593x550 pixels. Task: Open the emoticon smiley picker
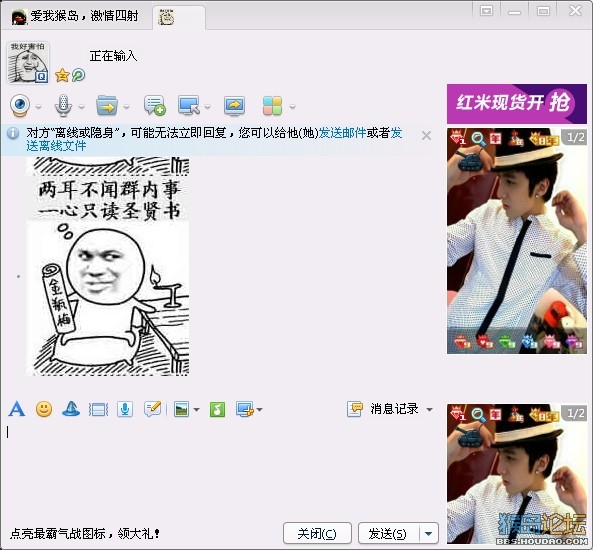(x=44, y=409)
